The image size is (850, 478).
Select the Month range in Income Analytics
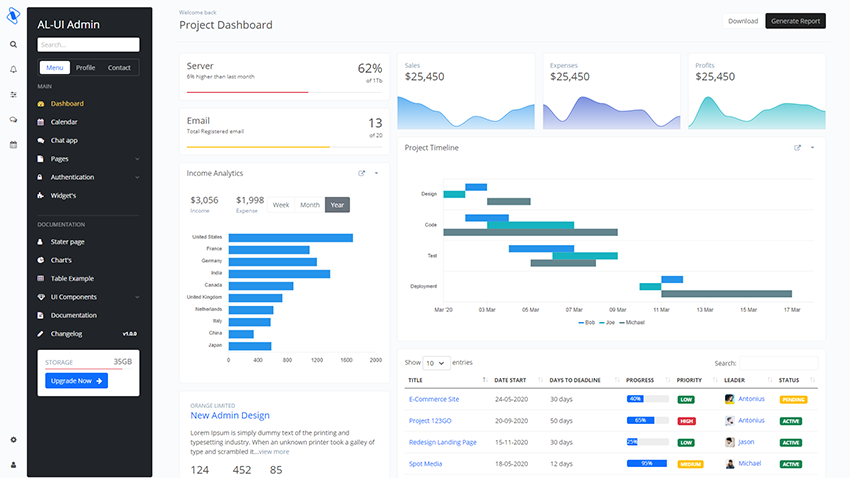click(310, 205)
